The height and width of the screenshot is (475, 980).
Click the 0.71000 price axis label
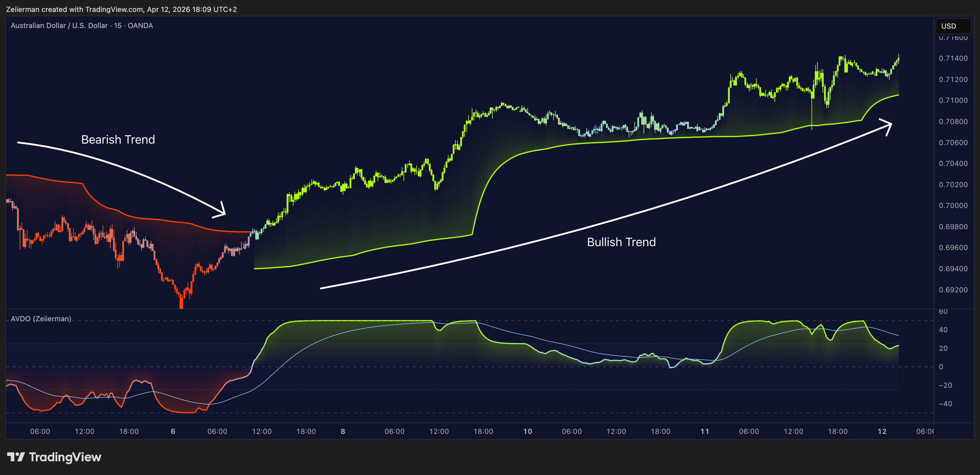pyautogui.click(x=953, y=100)
